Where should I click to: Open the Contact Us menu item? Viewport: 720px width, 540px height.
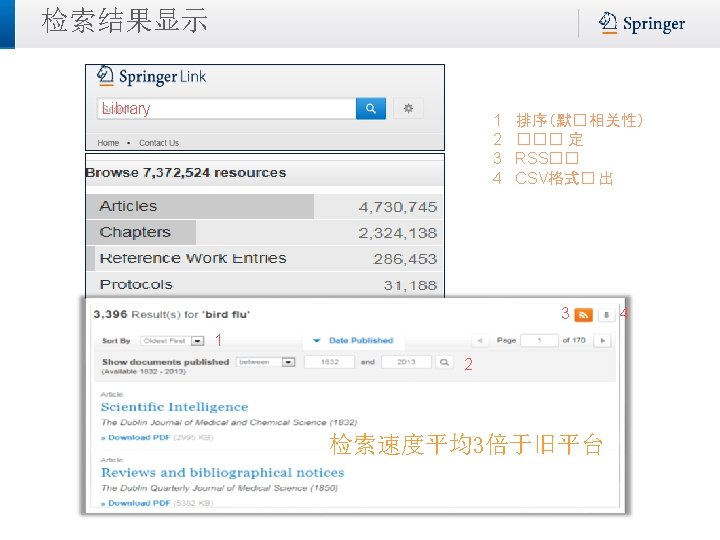159,143
